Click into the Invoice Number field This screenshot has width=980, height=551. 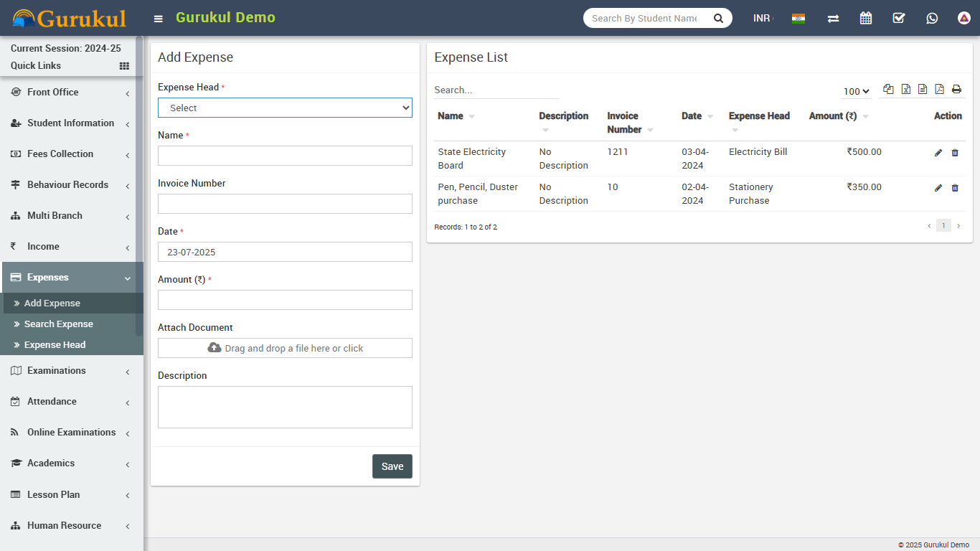[285, 204]
